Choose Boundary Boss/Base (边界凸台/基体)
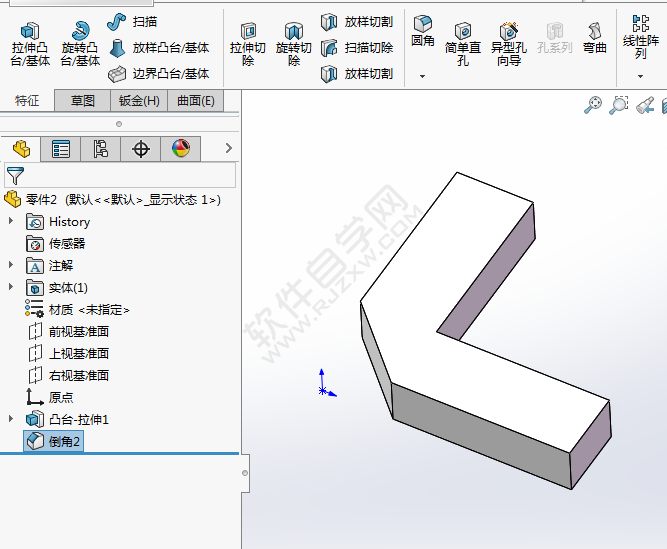The width and height of the screenshot is (667, 549). click(x=159, y=74)
